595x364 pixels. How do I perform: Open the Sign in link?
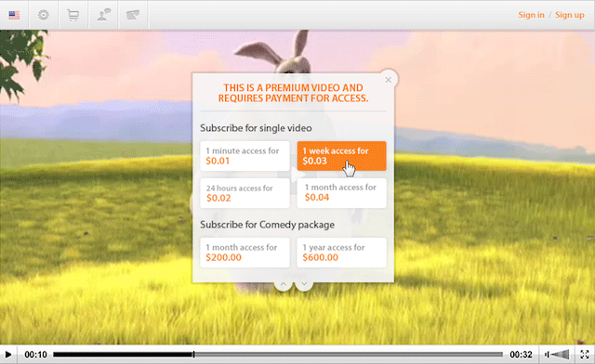pos(531,15)
